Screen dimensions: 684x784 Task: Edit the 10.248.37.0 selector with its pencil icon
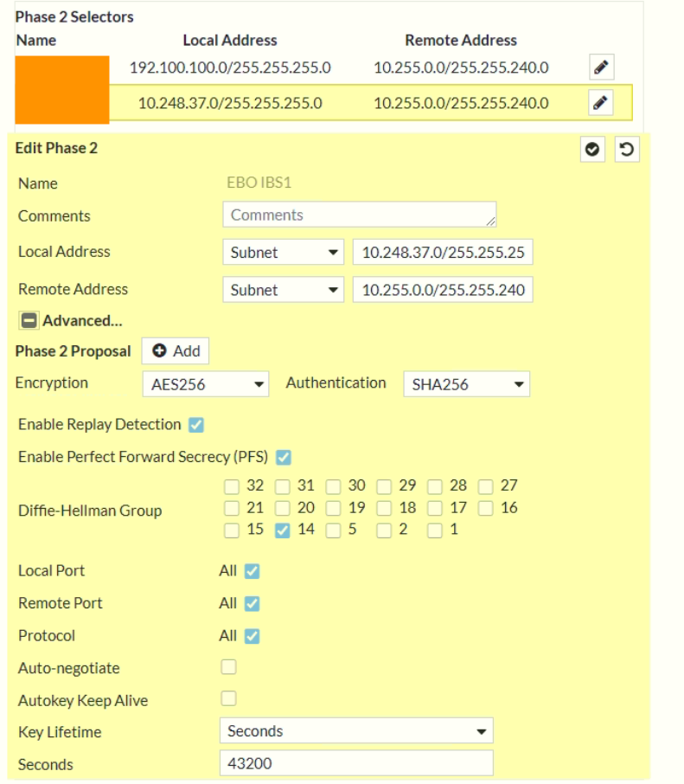[x=601, y=103]
